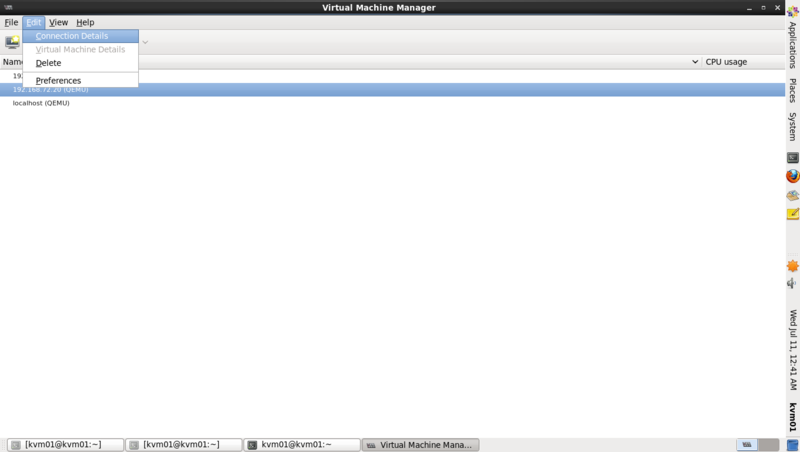The width and height of the screenshot is (800, 452).
Task: Switch to first [kvm01@kvm01:~] taskbar window
Action: pos(65,445)
